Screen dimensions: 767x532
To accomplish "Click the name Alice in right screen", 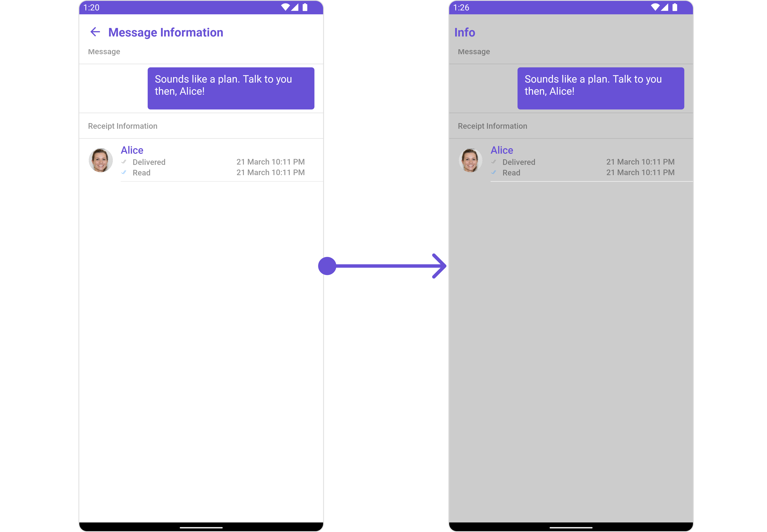I will (x=502, y=150).
